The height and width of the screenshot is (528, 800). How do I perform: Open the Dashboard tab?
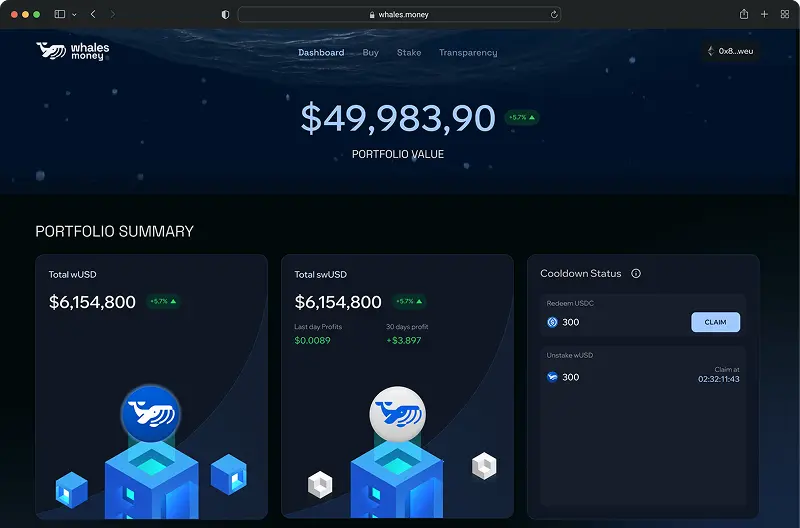(321, 53)
